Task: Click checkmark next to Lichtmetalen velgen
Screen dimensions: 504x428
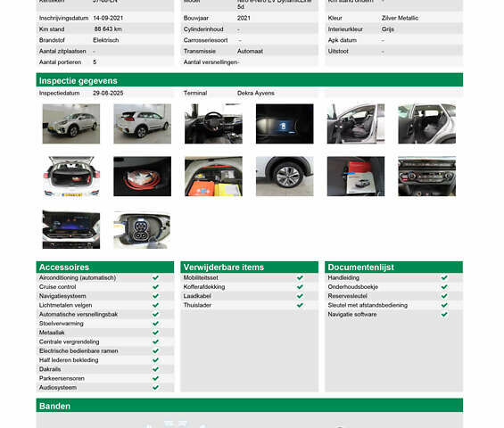Action: (x=155, y=305)
